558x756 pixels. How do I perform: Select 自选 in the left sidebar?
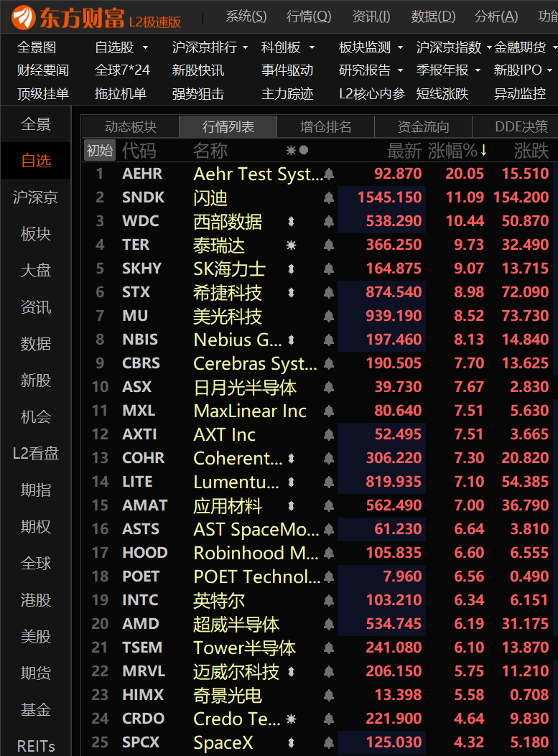(x=36, y=161)
